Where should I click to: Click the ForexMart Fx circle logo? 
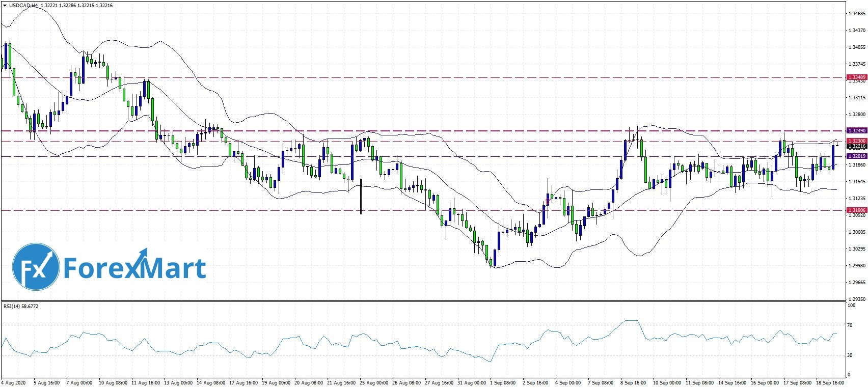tap(36, 267)
